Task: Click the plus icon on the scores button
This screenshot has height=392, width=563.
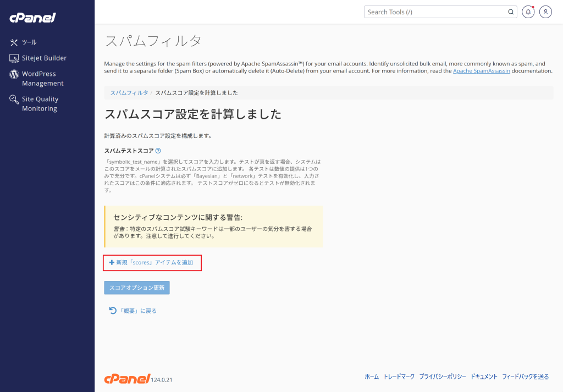Action: (112, 262)
